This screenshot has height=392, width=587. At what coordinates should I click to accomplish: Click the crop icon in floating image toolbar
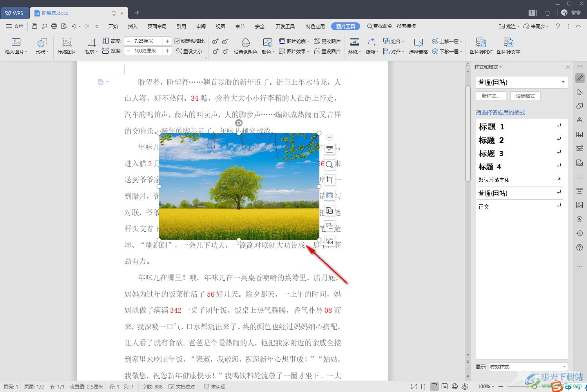coord(330,180)
